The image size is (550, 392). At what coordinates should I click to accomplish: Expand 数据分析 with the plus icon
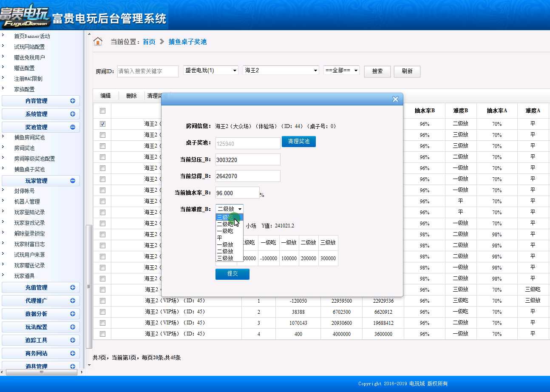coord(73,314)
